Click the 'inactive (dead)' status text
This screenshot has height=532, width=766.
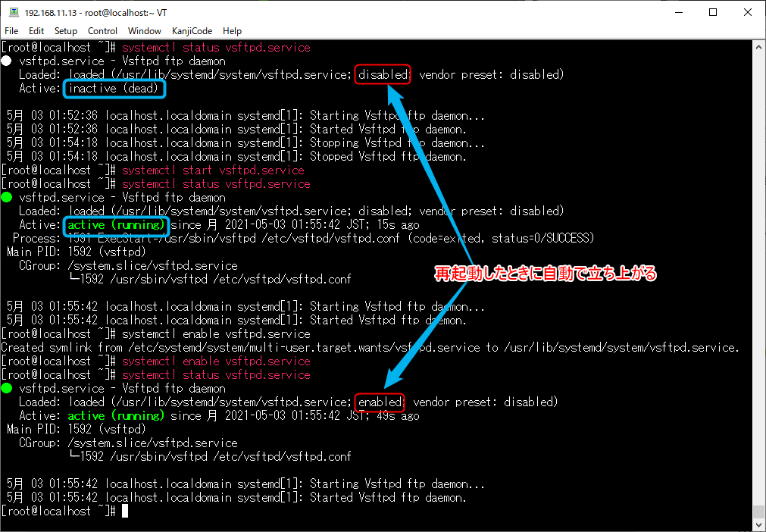114,89
